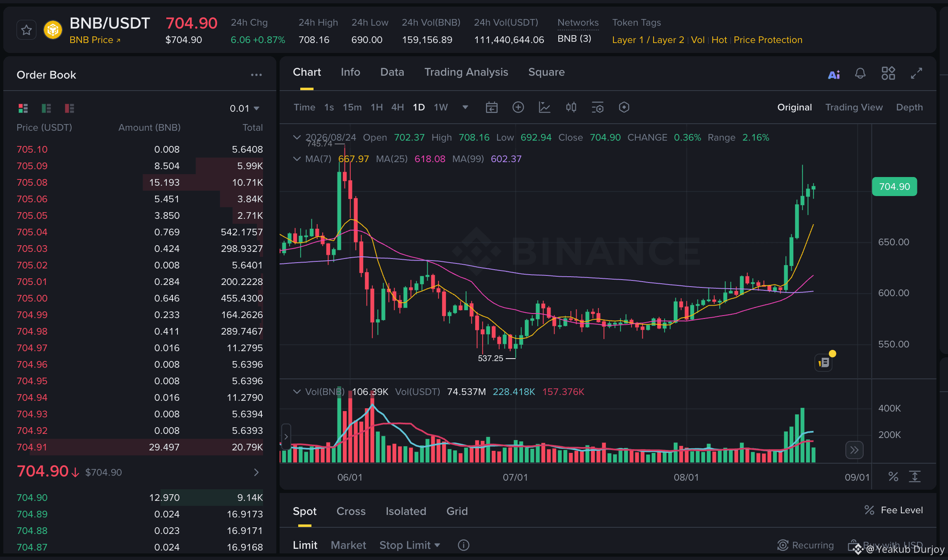Open the chart calendar date picker icon
This screenshot has height=560, width=948.
(491, 108)
